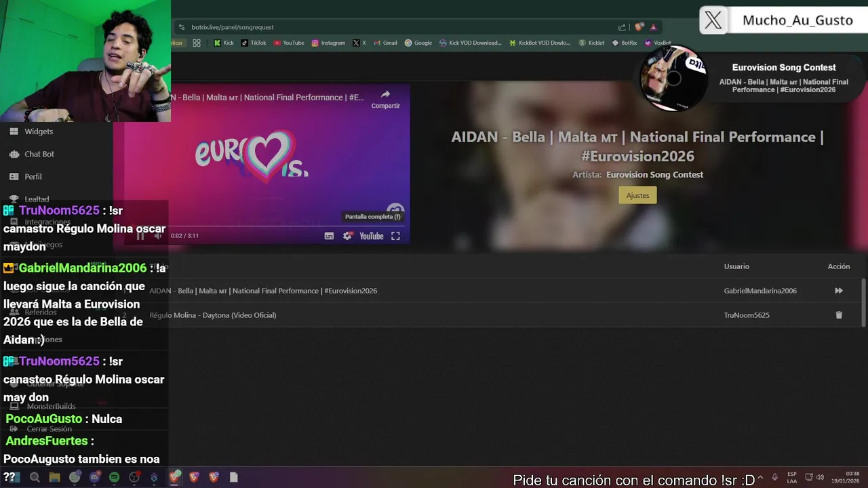Click the share page icon in address bar

622,27
